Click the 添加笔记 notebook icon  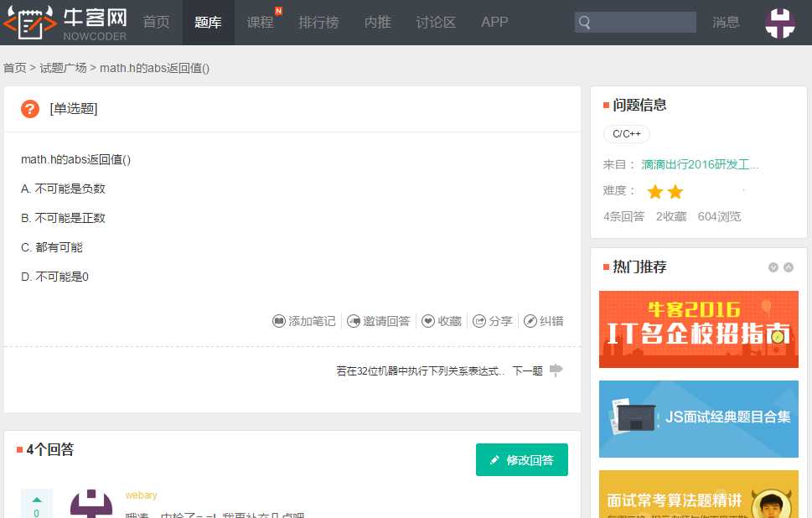click(x=278, y=321)
